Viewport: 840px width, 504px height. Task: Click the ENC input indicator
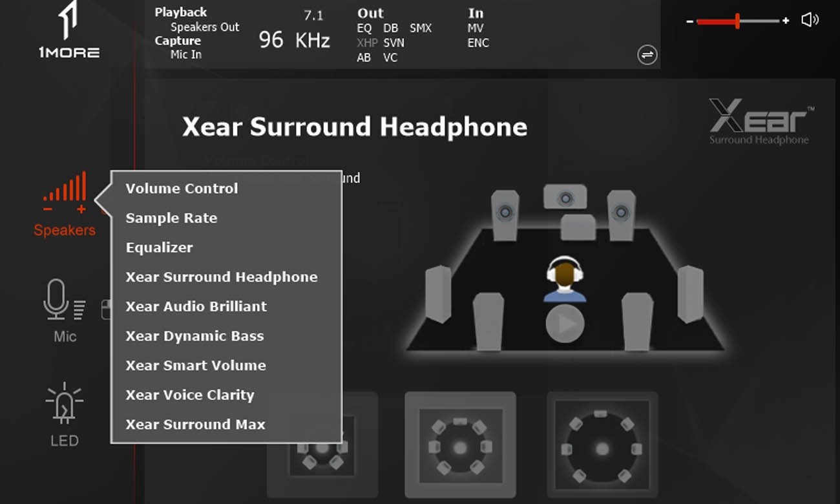[478, 43]
